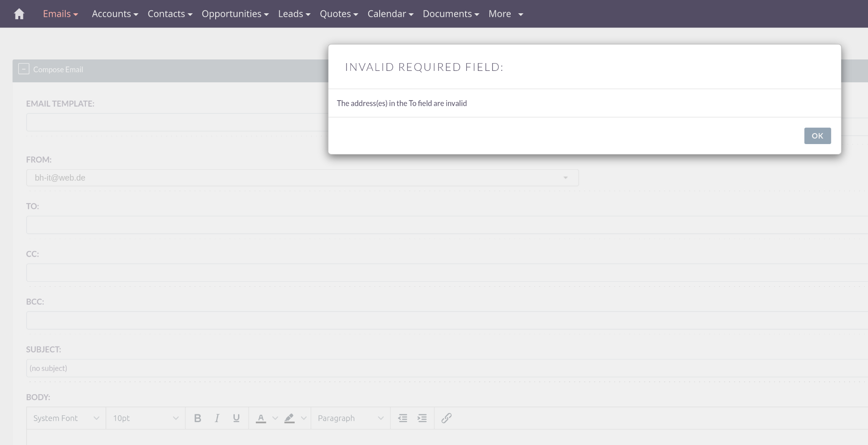Increase indent in the body editor
The image size is (868, 445).
tap(422, 418)
